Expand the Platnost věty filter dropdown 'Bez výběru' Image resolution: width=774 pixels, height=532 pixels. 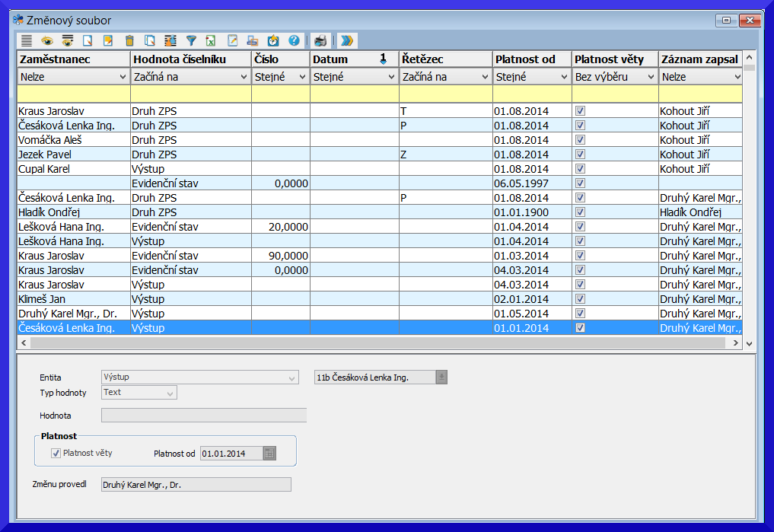651,77
